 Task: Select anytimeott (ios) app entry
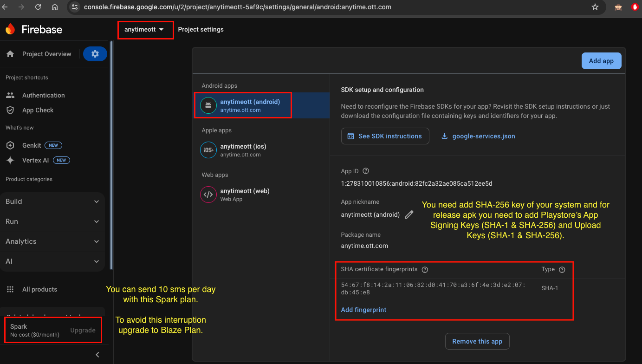[262, 150]
